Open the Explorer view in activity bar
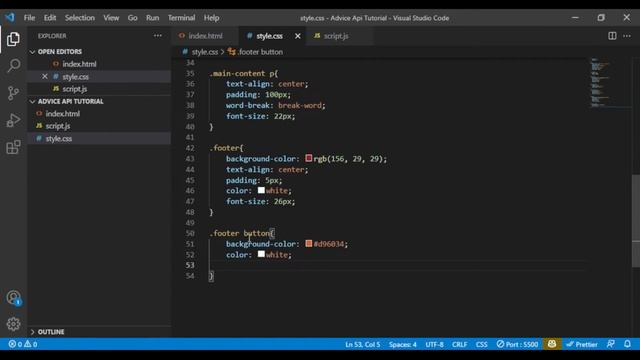Screen dimensions: 640x360 tap(13, 39)
